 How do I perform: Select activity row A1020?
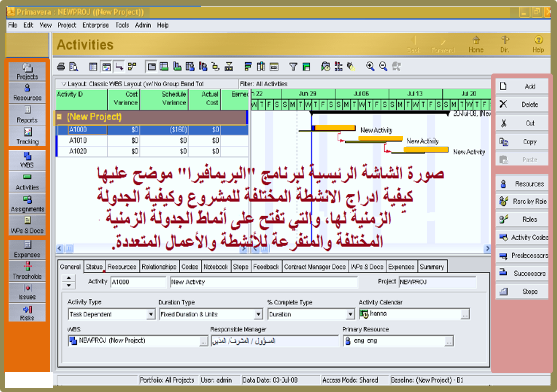(x=152, y=151)
